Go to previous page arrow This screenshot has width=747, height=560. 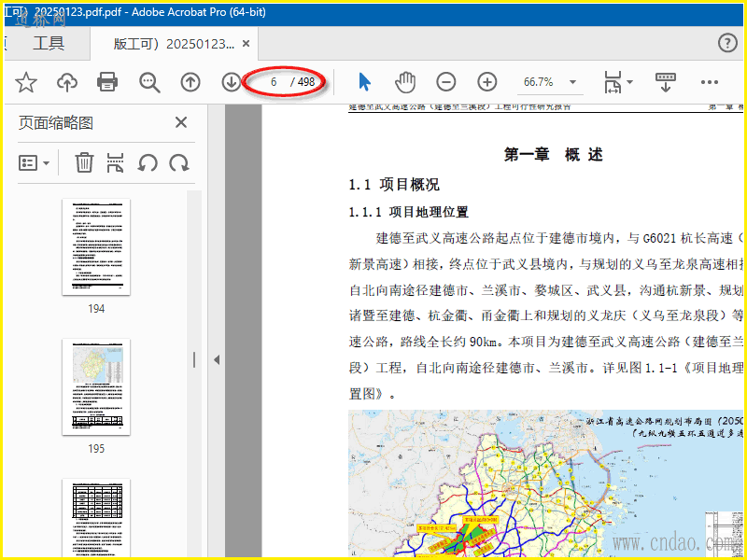tap(190, 82)
